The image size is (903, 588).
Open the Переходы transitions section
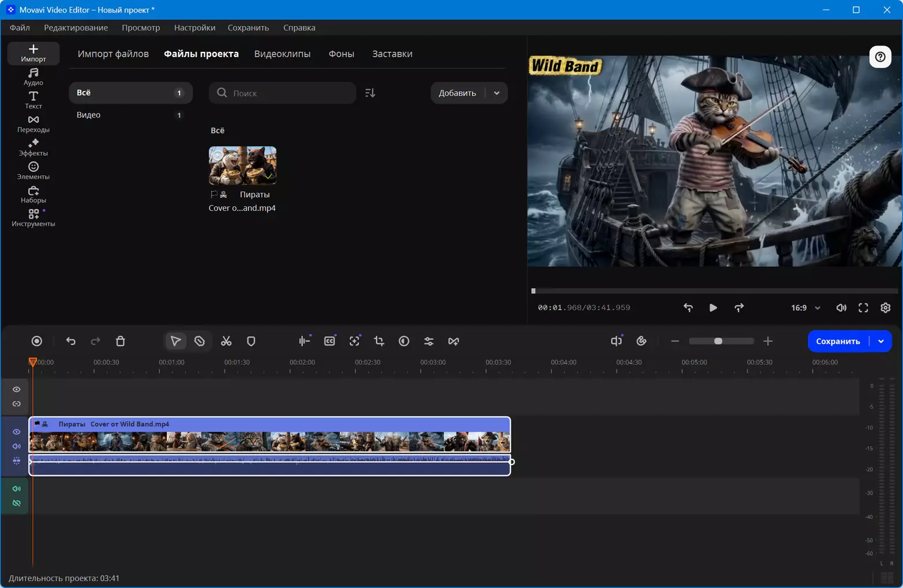click(x=33, y=124)
